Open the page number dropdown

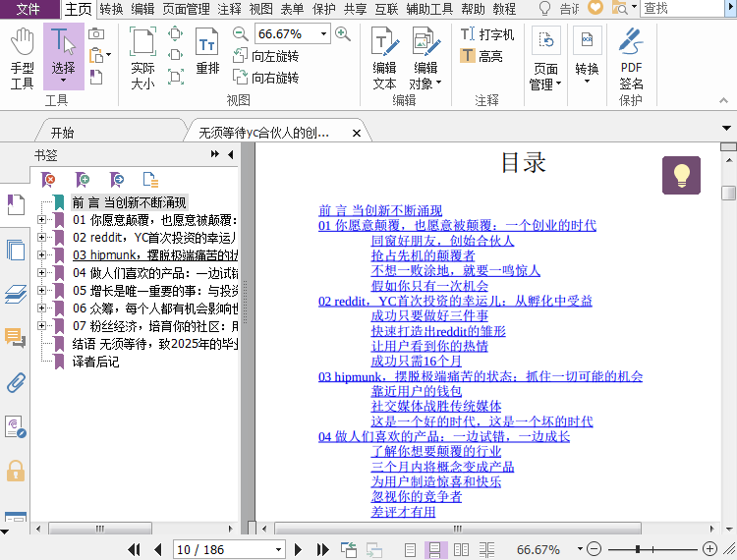coord(278,549)
